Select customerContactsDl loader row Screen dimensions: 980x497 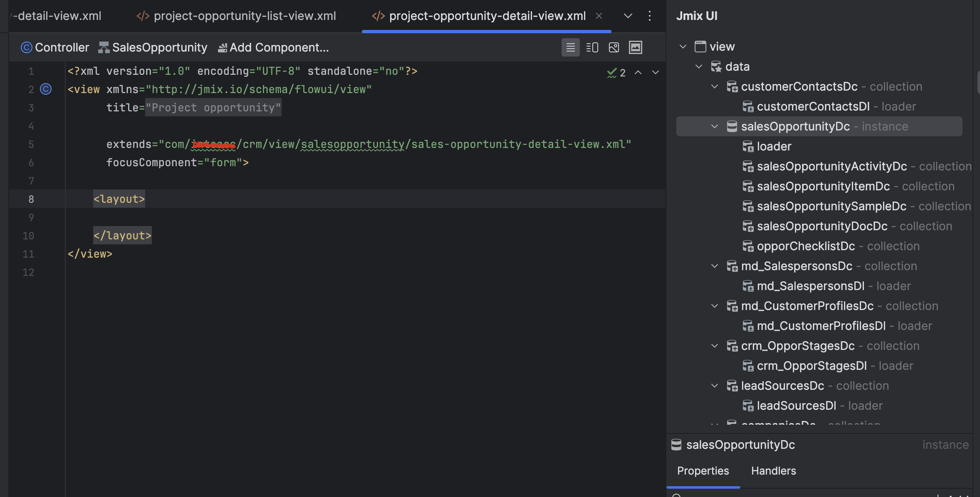819,106
